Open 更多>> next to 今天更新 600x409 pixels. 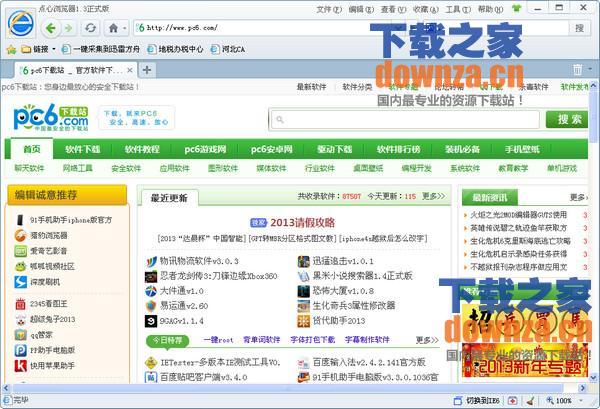433,196
